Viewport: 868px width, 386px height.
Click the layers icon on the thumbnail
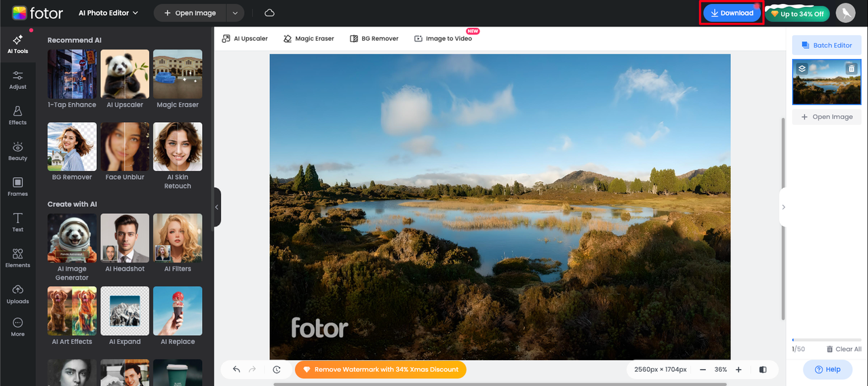802,69
